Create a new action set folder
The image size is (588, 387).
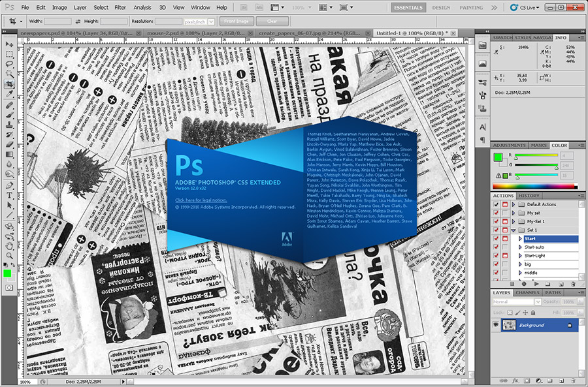tap(548, 283)
